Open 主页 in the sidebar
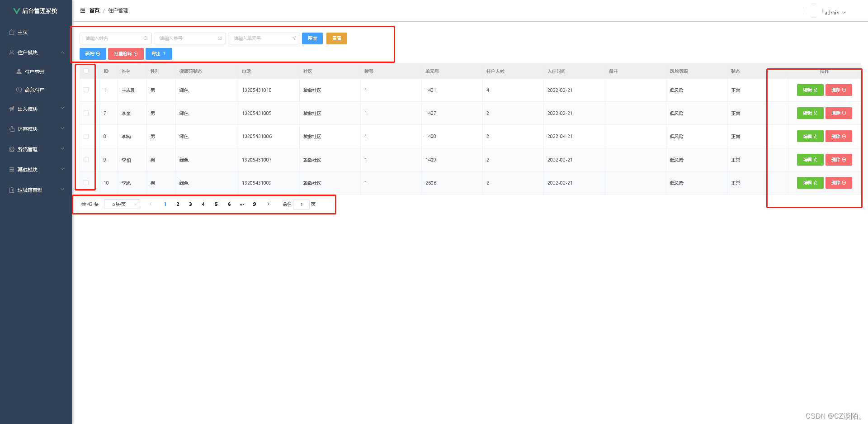 pos(36,32)
